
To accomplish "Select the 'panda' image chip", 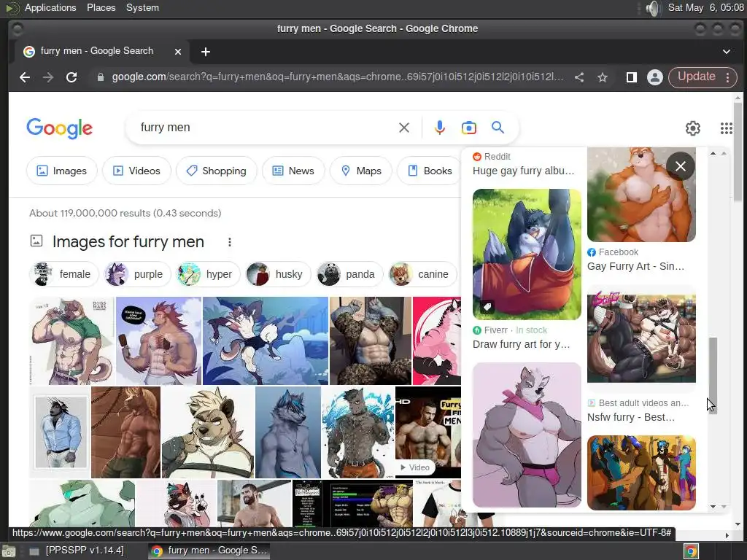I will tap(349, 274).
